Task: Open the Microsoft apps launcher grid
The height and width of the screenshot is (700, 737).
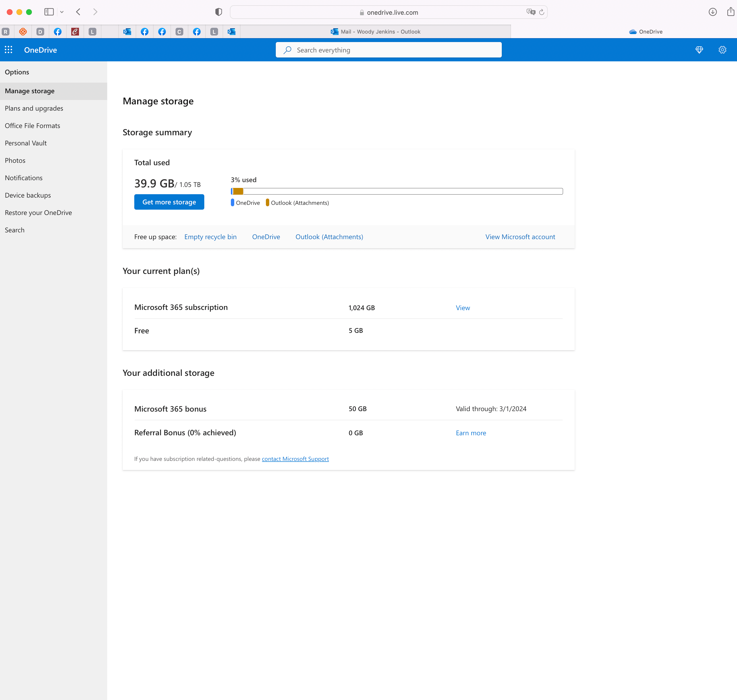Action: tap(9, 50)
